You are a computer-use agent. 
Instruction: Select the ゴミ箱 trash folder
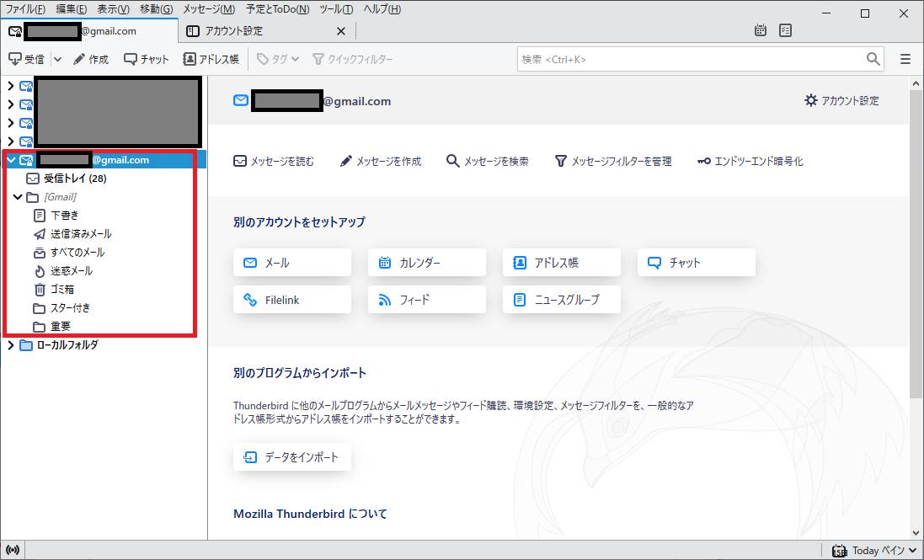click(63, 290)
